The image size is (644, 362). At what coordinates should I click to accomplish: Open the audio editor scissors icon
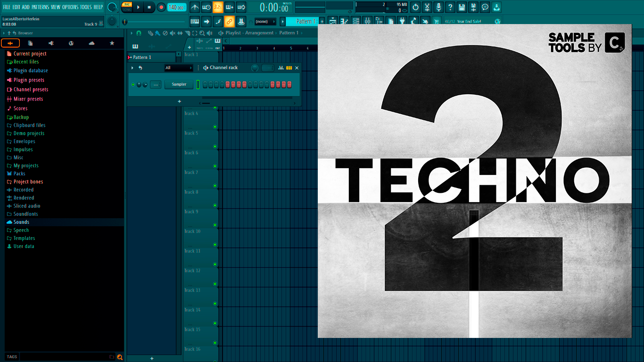tap(427, 7)
